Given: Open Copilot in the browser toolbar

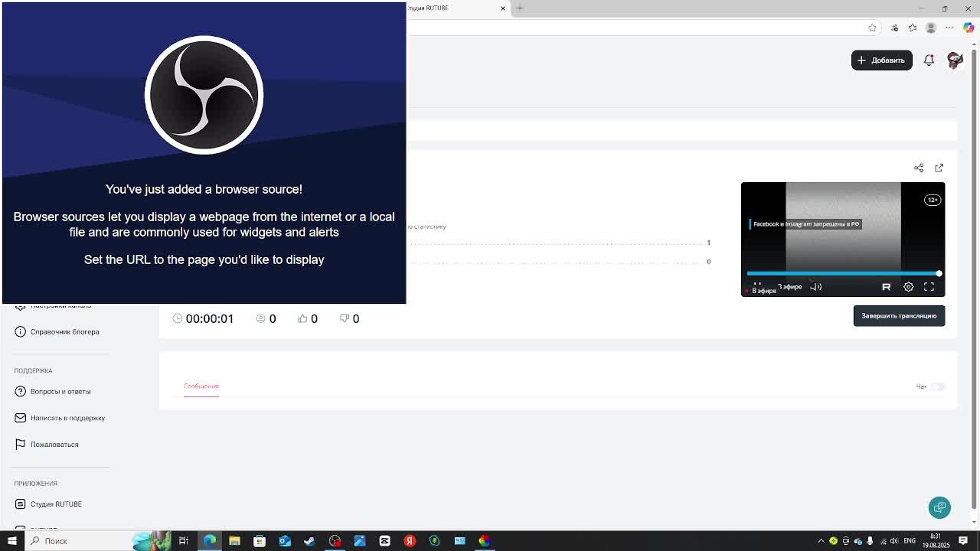Looking at the screenshot, I should [x=969, y=28].
